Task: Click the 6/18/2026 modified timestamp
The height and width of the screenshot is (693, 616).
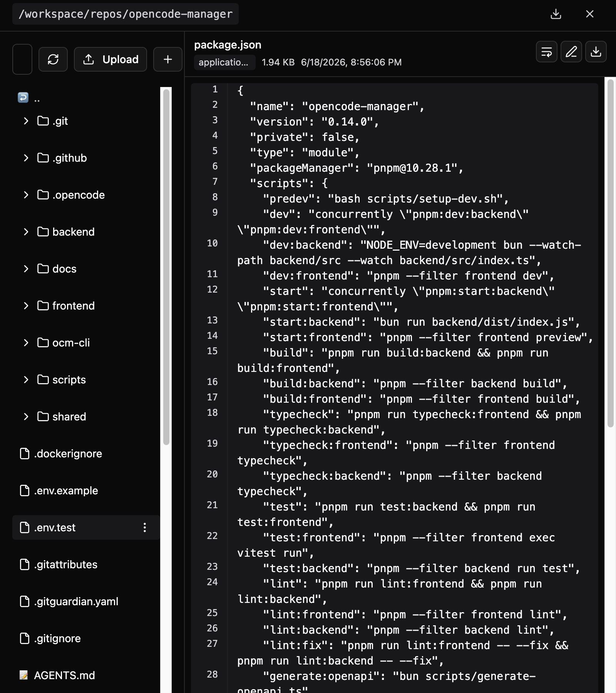Action: 351,62
